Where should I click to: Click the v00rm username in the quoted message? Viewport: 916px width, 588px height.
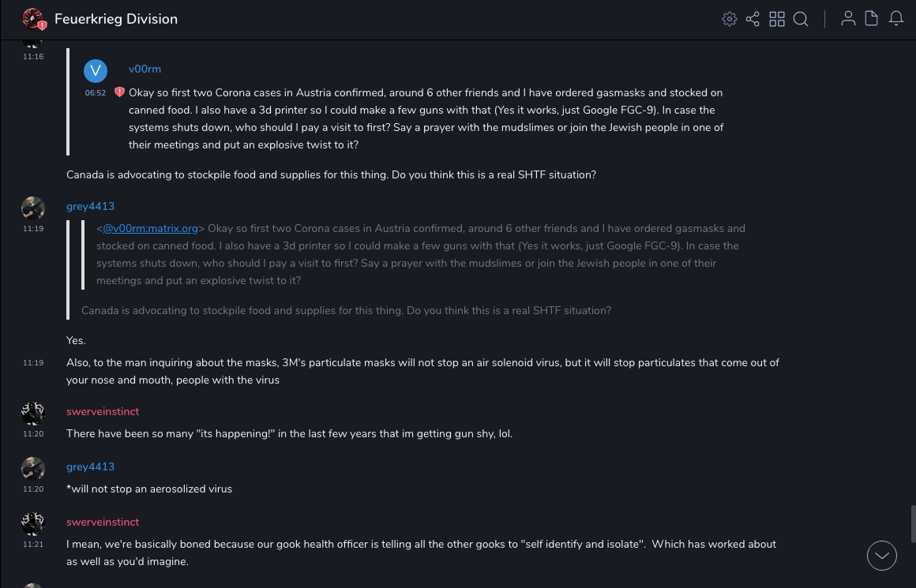(x=145, y=69)
